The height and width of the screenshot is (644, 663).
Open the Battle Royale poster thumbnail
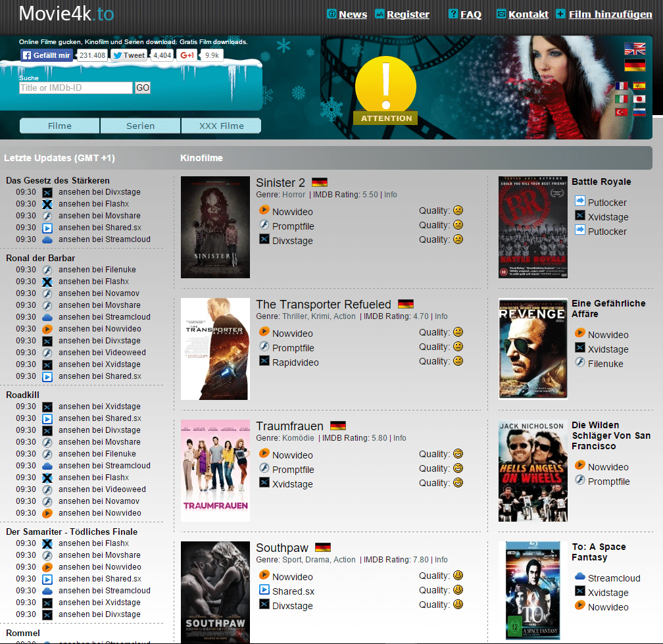[533, 227]
